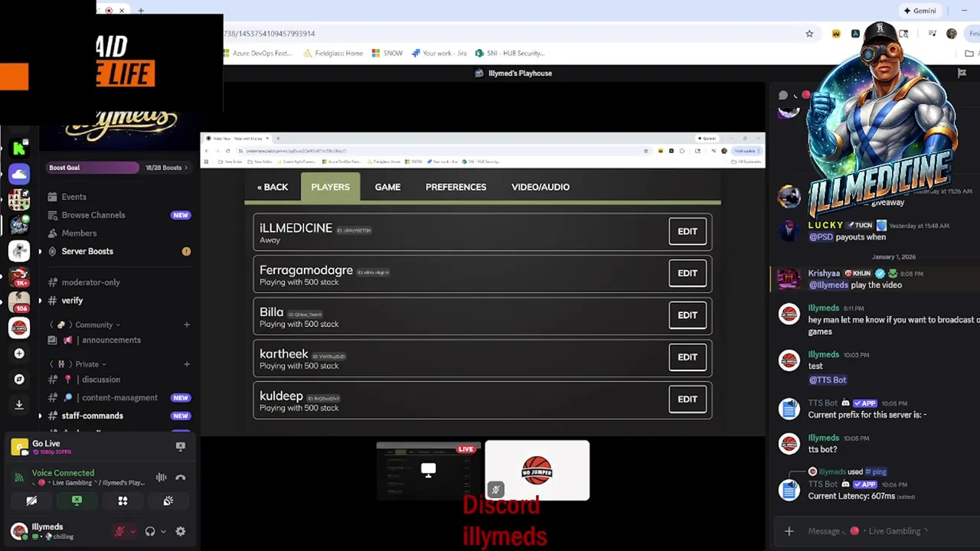The height and width of the screenshot is (551, 980).
Task: Add a server with the plus icon
Action: pos(19,354)
